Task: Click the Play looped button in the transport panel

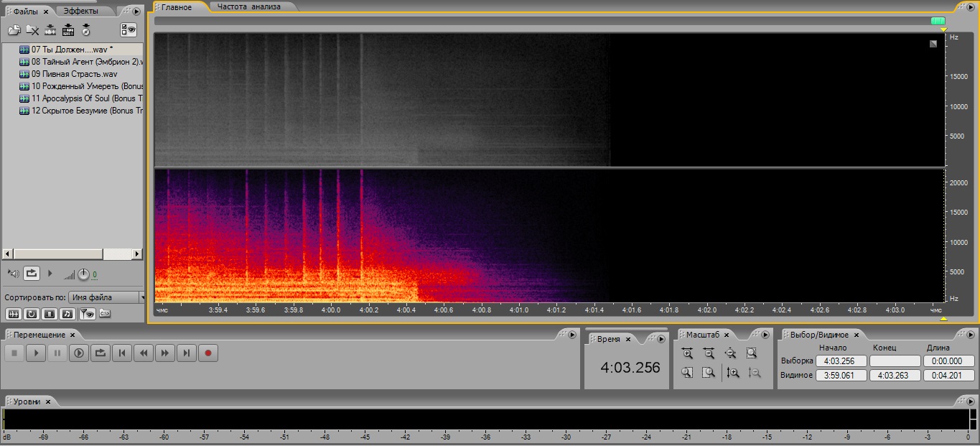Action: [x=100, y=353]
